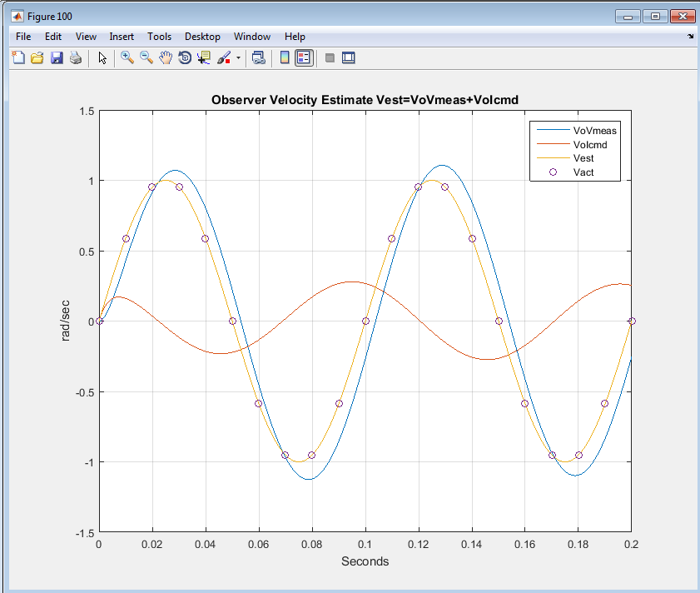
Task: Open the Window menu
Action: tap(252, 37)
